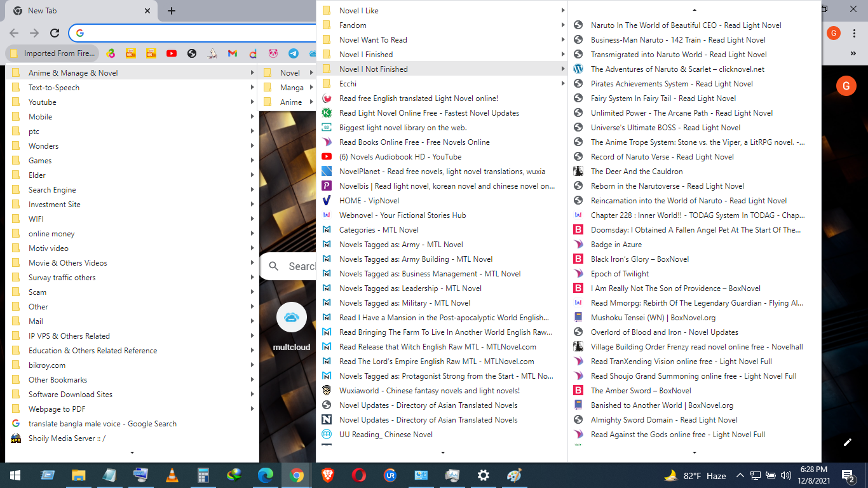Open HOME - VipNovel bookmark
The image size is (868, 488).
point(442,201)
